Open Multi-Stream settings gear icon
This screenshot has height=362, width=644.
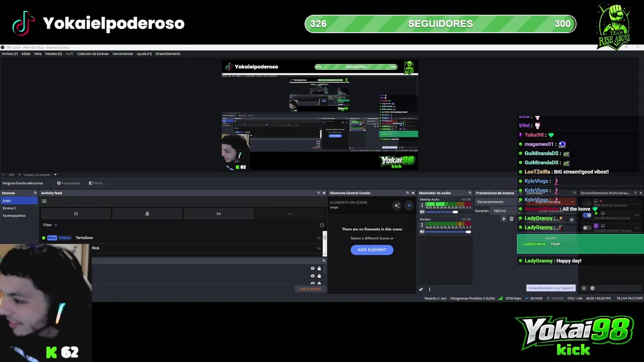tap(592, 289)
